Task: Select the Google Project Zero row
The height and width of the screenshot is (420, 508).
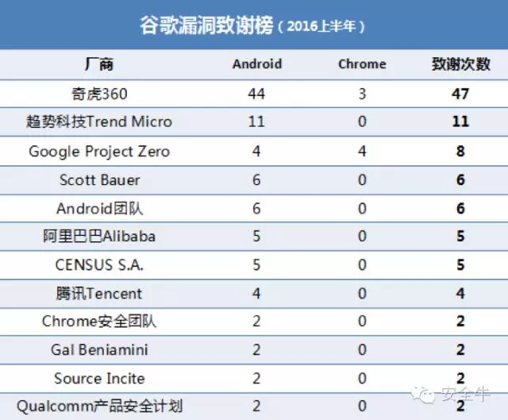Action: tap(254, 152)
